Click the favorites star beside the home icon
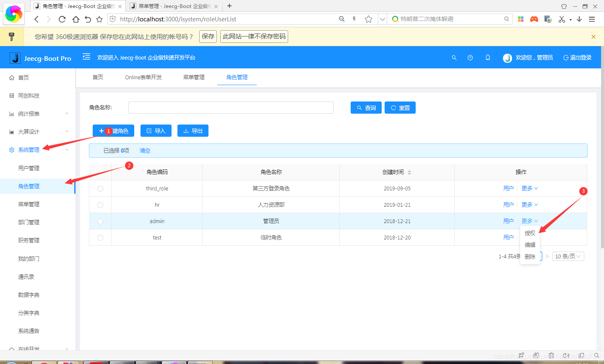The width and height of the screenshot is (604, 364). coord(99,19)
